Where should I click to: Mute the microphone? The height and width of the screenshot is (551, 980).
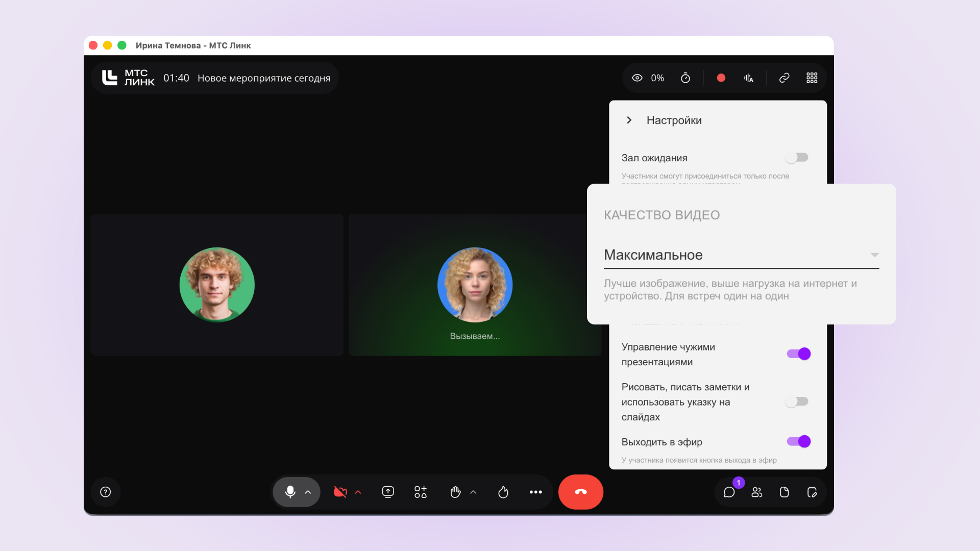click(290, 492)
